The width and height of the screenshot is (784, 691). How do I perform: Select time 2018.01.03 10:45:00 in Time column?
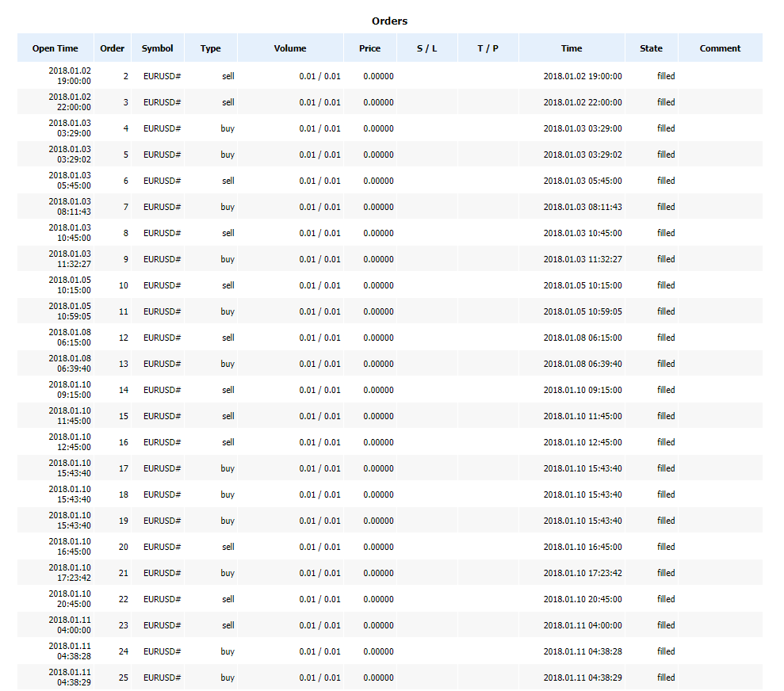(583, 233)
